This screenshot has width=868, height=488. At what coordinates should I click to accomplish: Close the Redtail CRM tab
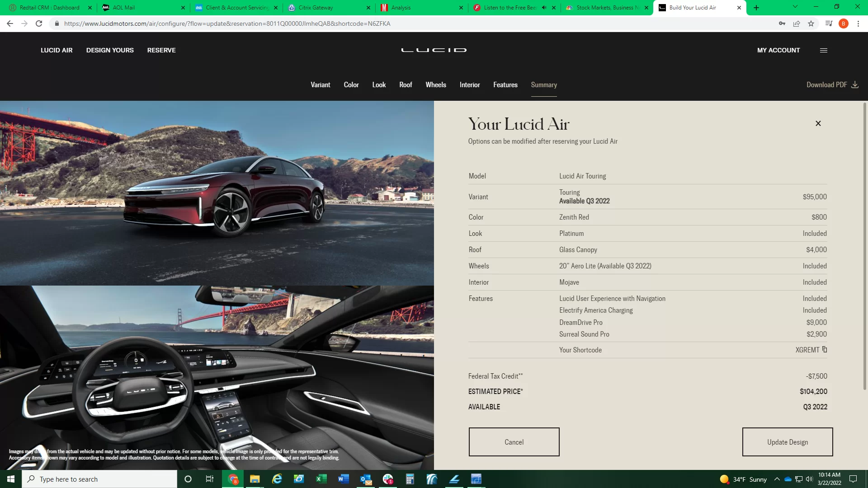click(90, 8)
